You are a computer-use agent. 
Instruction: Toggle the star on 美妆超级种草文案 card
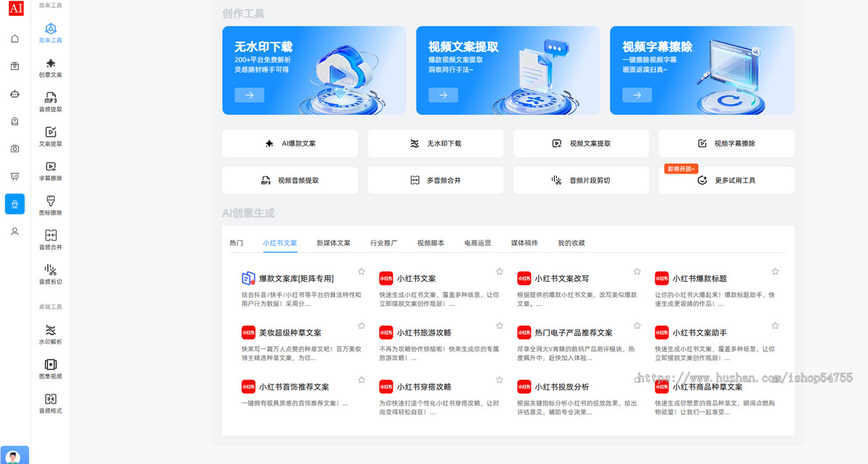[x=361, y=325]
